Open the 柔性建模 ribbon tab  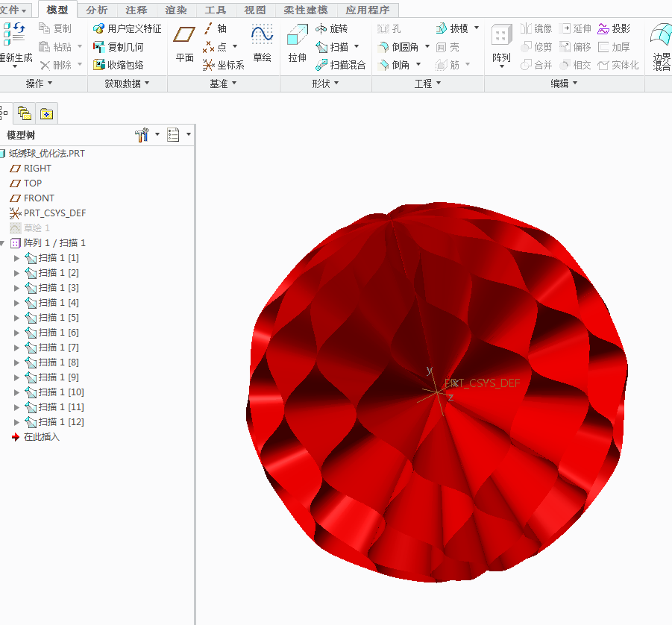[305, 10]
